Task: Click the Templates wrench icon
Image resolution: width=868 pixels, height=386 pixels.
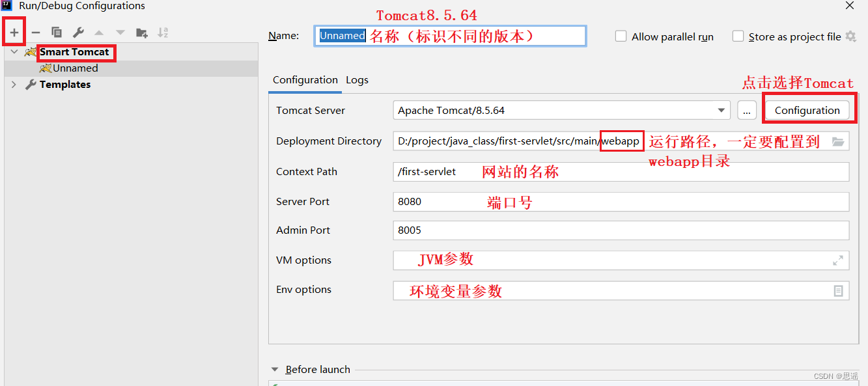Action: pyautogui.click(x=31, y=85)
